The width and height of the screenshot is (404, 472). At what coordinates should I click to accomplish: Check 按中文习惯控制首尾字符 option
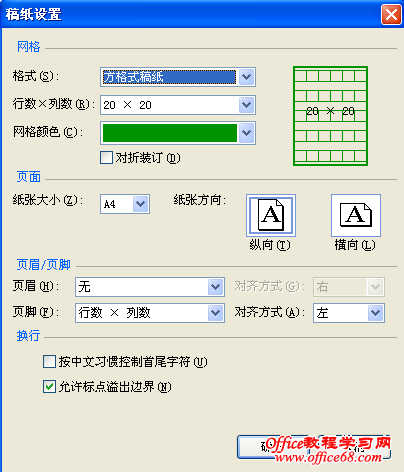[x=49, y=362]
